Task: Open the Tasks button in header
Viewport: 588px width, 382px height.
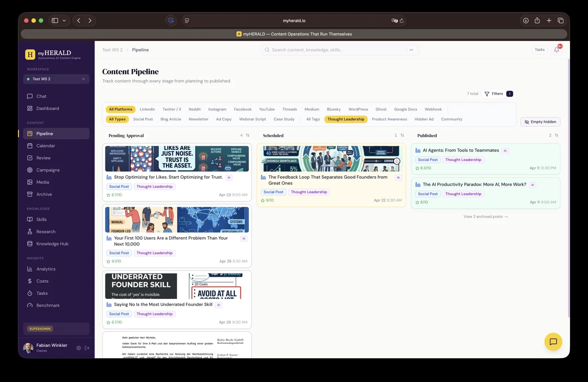Action: pos(539,50)
